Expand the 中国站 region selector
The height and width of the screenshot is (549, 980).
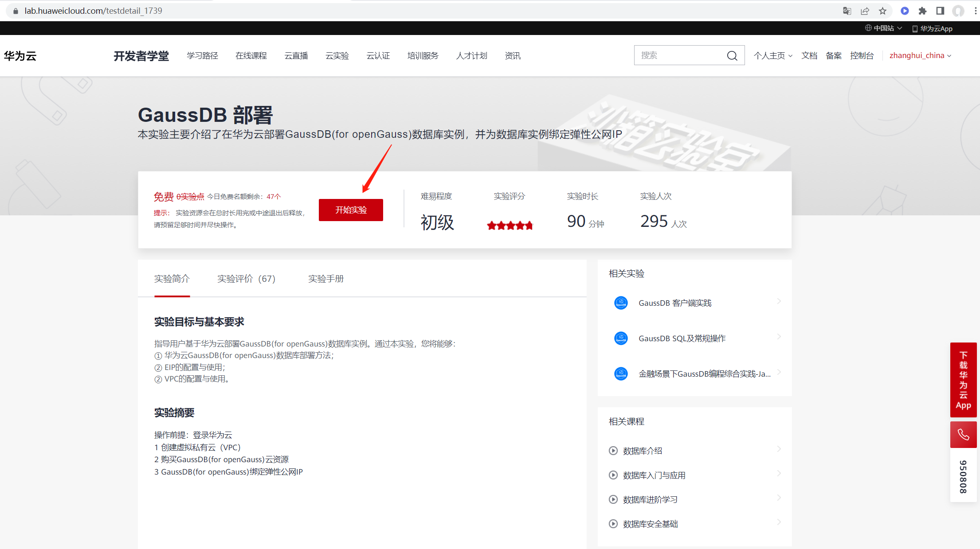coord(883,28)
